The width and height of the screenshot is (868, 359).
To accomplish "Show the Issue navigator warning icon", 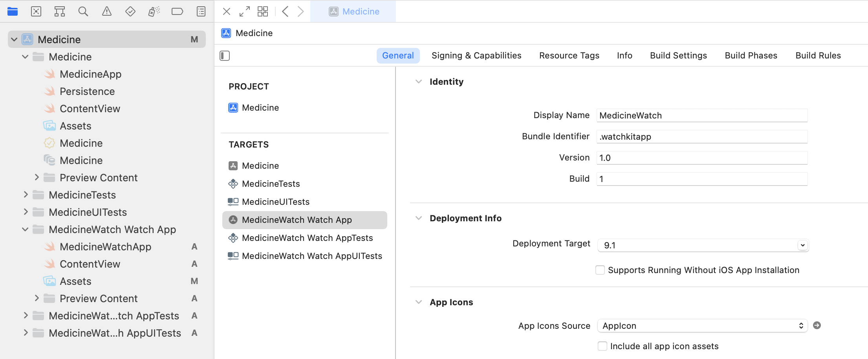I will coord(106,11).
